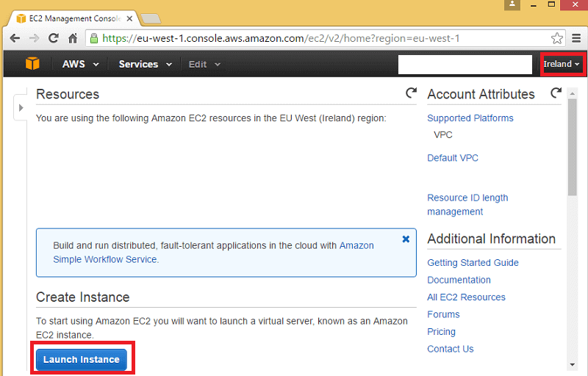
Task: Expand the left navigation pane arrow
Action: (21, 108)
